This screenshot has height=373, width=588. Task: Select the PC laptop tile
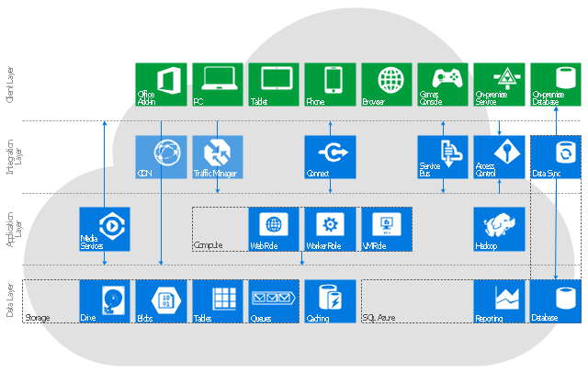click(218, 85)
